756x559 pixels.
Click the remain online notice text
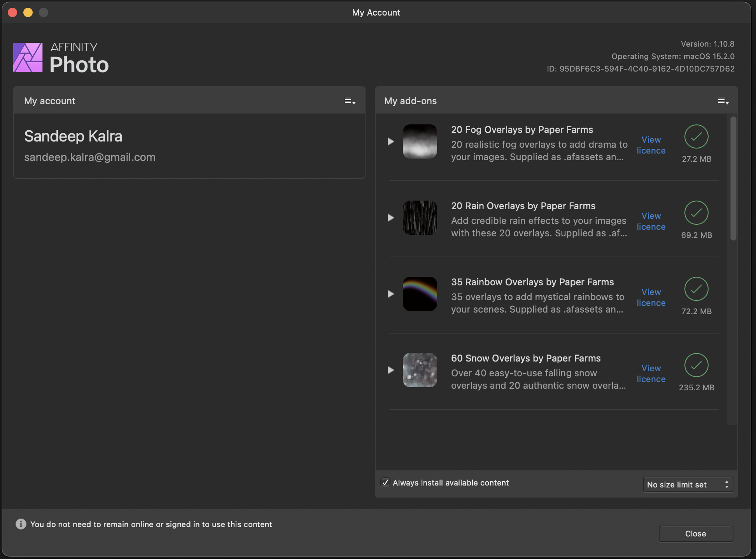tap(151, 524)
